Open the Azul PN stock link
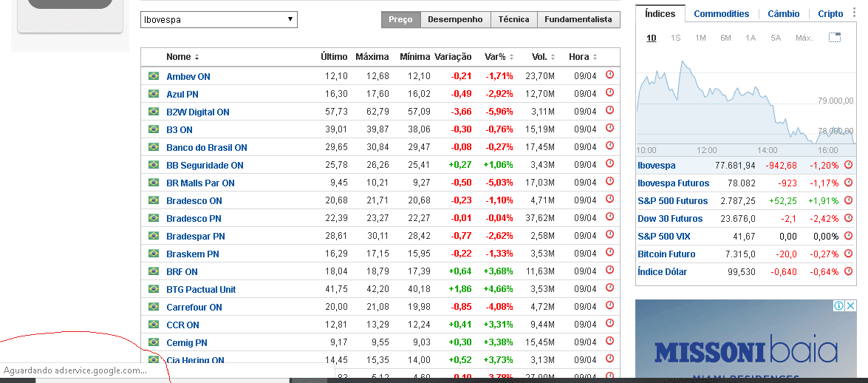 pyautogui.click(x=182, y=94)
